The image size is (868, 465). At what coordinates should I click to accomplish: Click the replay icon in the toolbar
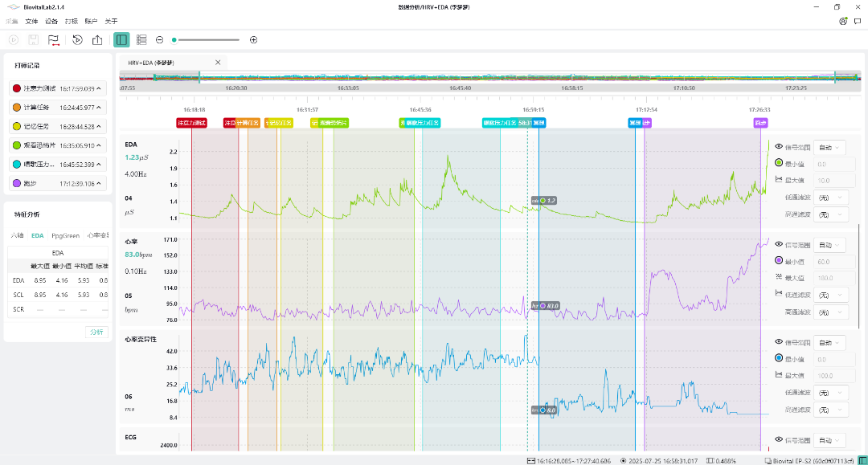click(x=77, y=39)
